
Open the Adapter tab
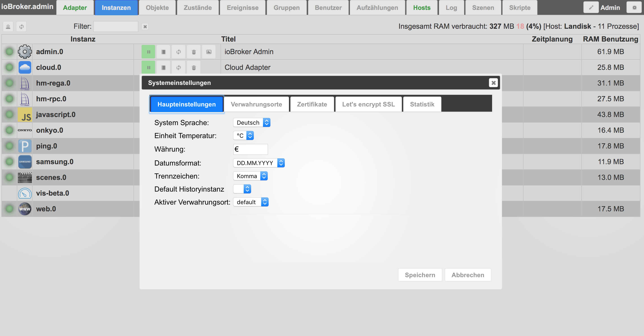click(x=75, y=7)
